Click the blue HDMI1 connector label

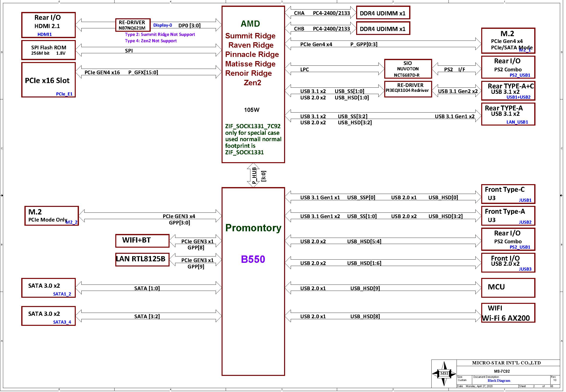pos(44,34)
